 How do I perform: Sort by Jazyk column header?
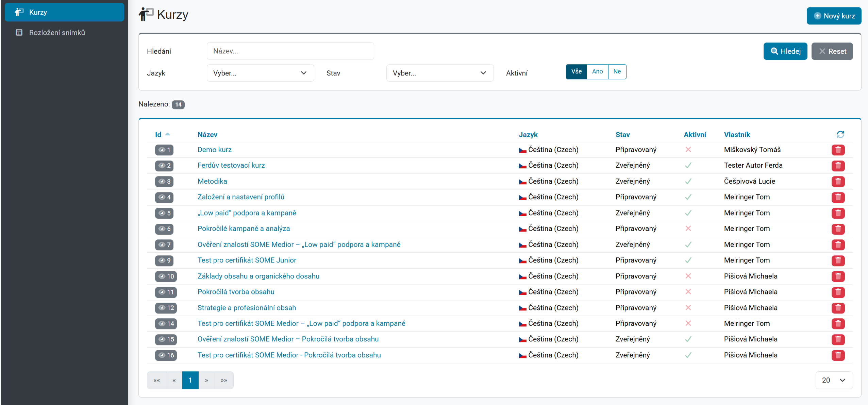point(528,135)
